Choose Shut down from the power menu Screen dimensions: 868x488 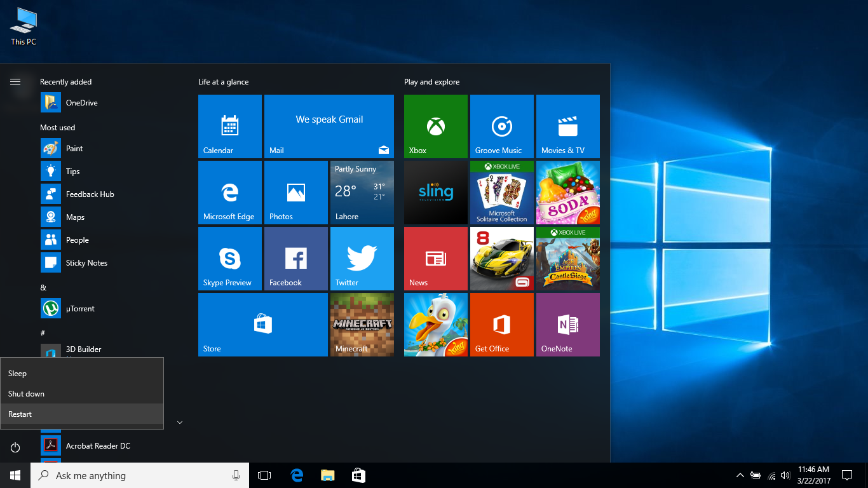coord(82,394)
